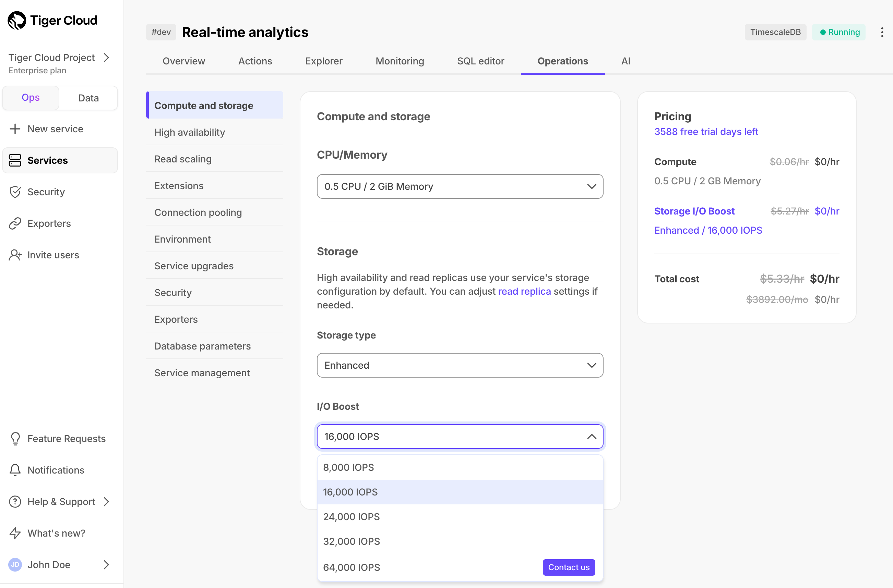This screenshot has height=588, width=893.
Task: Click the Tiger Cloud logo icon
Action: [x=17, y=20]
